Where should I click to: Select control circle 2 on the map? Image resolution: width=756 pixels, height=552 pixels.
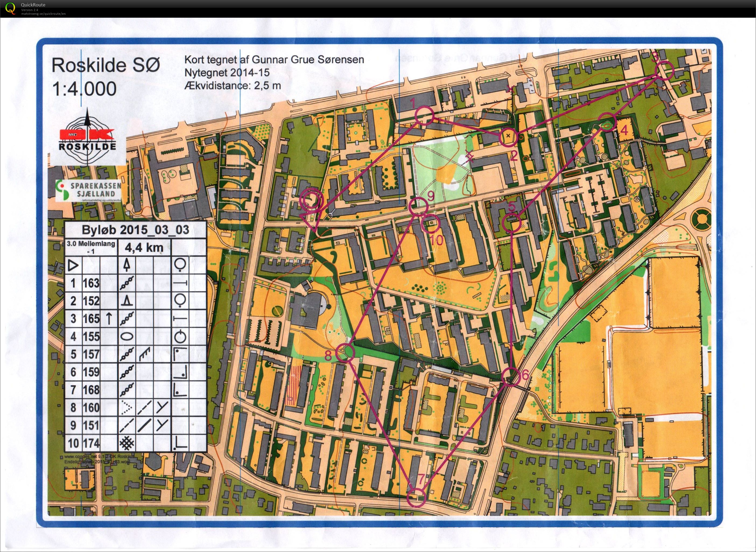[508, 137]
